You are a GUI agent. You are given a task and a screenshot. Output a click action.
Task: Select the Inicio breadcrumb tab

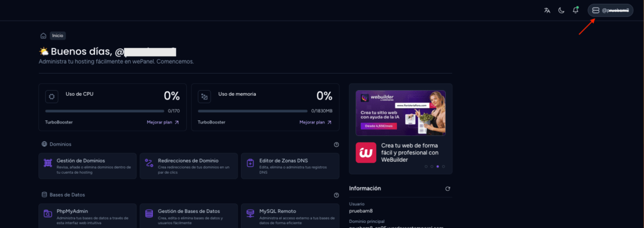pos(57,36)
